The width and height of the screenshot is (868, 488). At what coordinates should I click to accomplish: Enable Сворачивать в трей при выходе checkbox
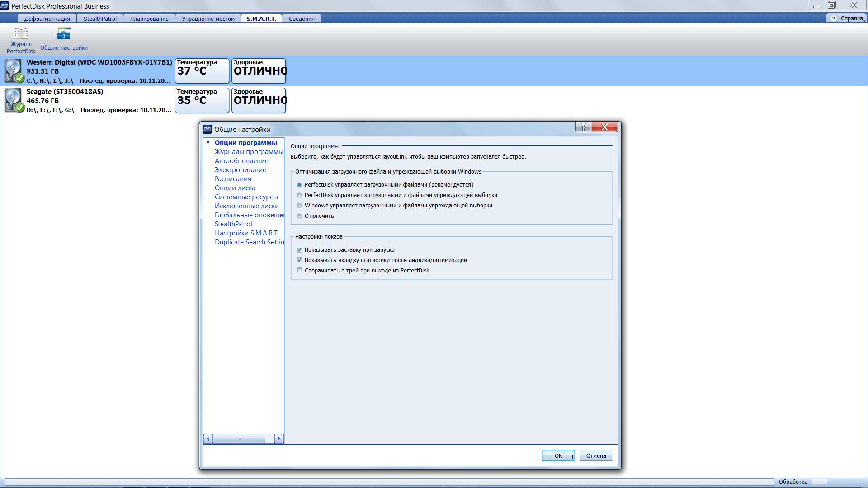[299, 270]
